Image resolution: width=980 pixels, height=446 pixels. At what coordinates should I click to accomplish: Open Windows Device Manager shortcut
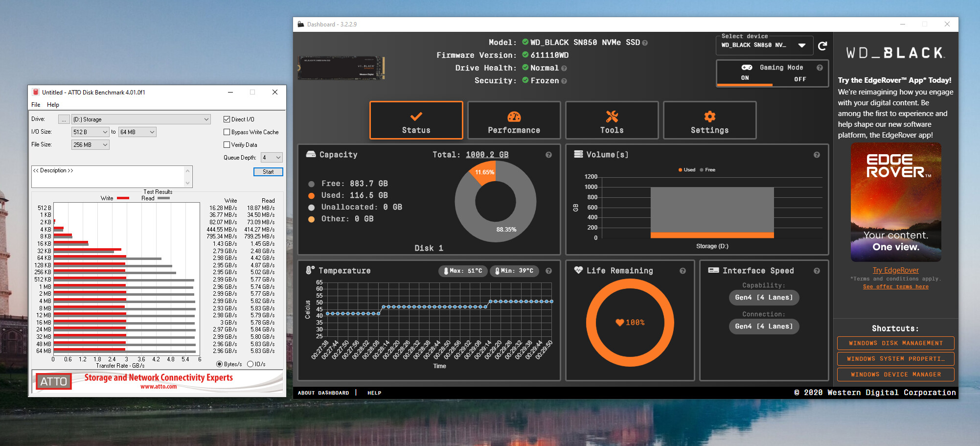895,375
